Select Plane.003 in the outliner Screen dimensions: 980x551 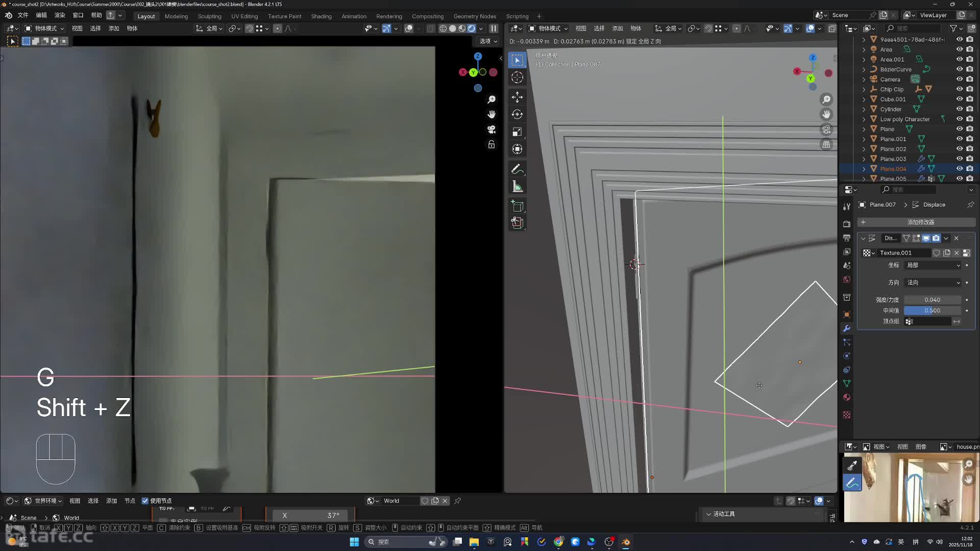pyautogui.click(x=893, y=159)
